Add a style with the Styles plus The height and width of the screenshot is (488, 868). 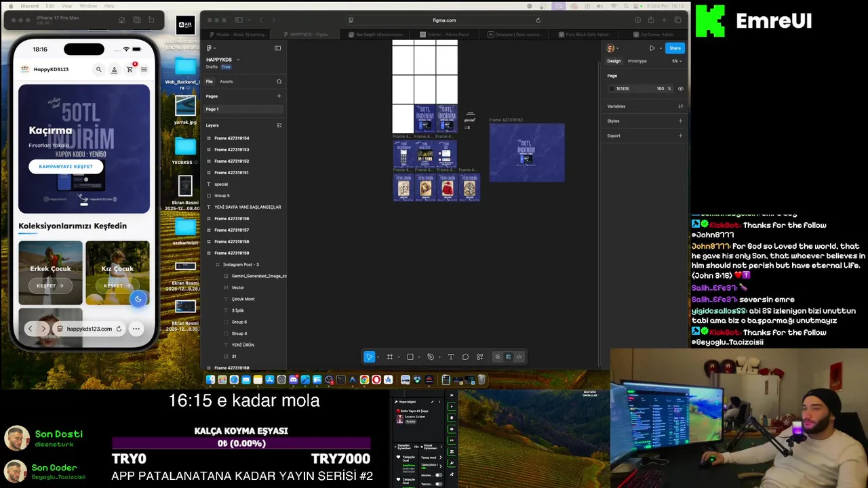pyautogui.click(x=680, y=121)
